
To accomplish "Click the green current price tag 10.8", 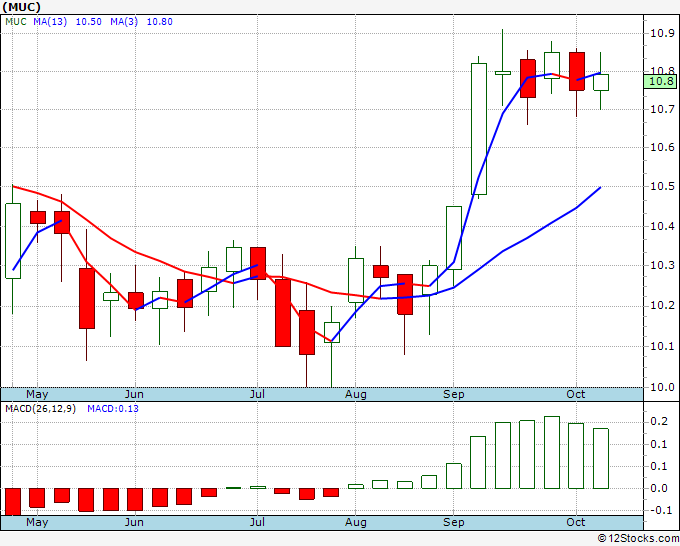I will 660,81.
